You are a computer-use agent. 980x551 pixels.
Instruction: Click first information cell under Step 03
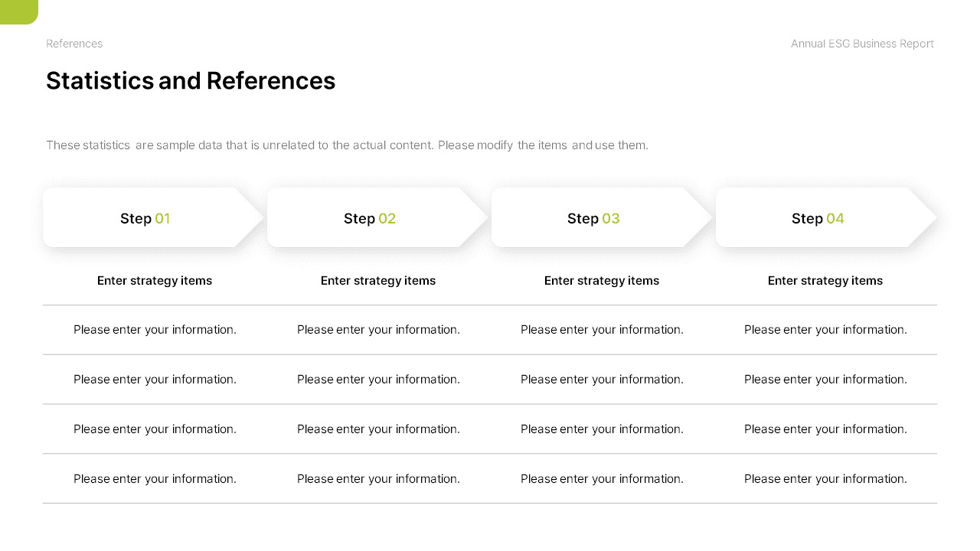click(x=602, y=330)
